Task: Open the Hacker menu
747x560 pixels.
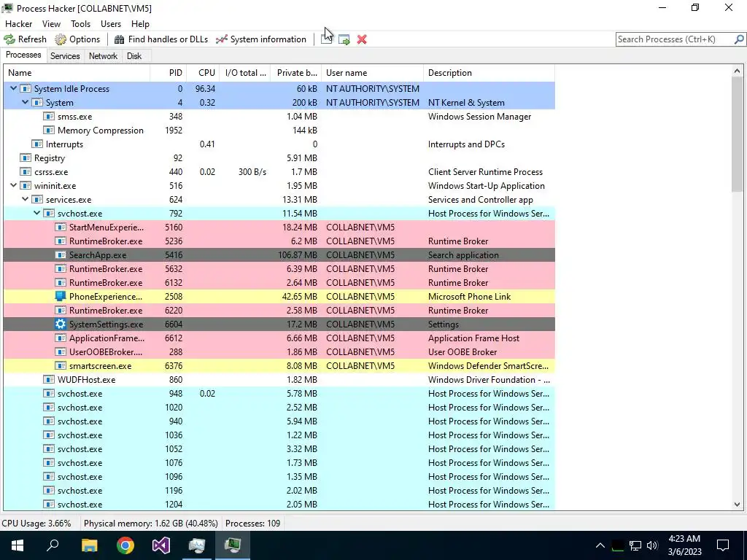Action: click(x=18, y=24)
